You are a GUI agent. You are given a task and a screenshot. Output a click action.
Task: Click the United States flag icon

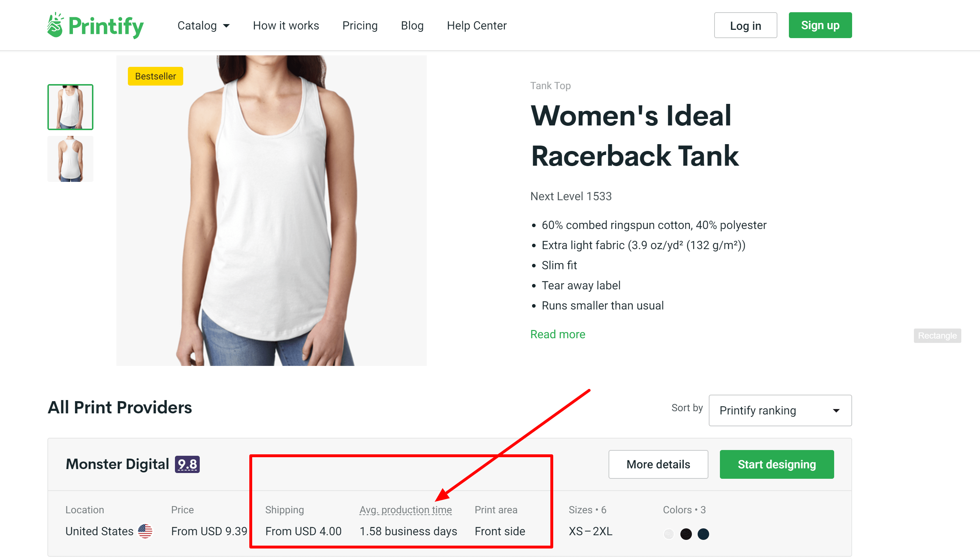click(145, 531)
